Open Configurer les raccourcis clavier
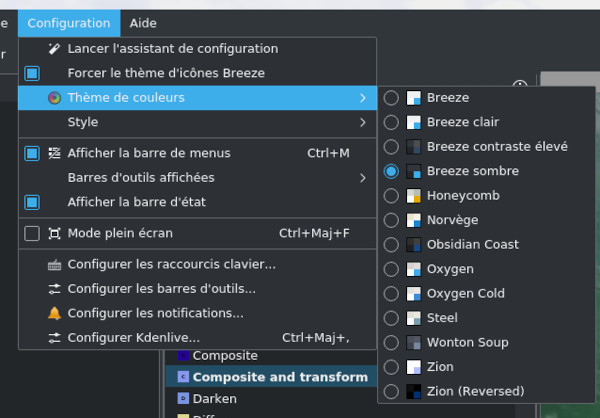This screenshot has width=600, height=418. [x=197, y=265]
